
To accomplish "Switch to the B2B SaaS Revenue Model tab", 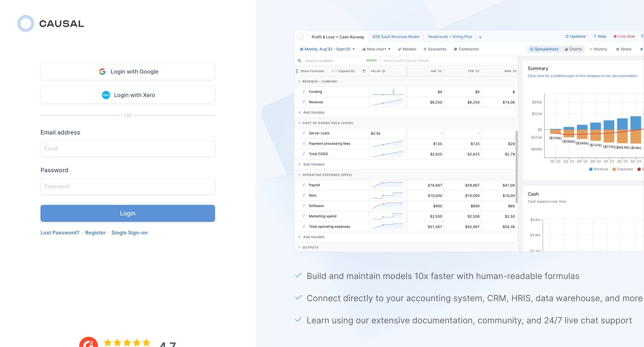I will tap(396, 37).
